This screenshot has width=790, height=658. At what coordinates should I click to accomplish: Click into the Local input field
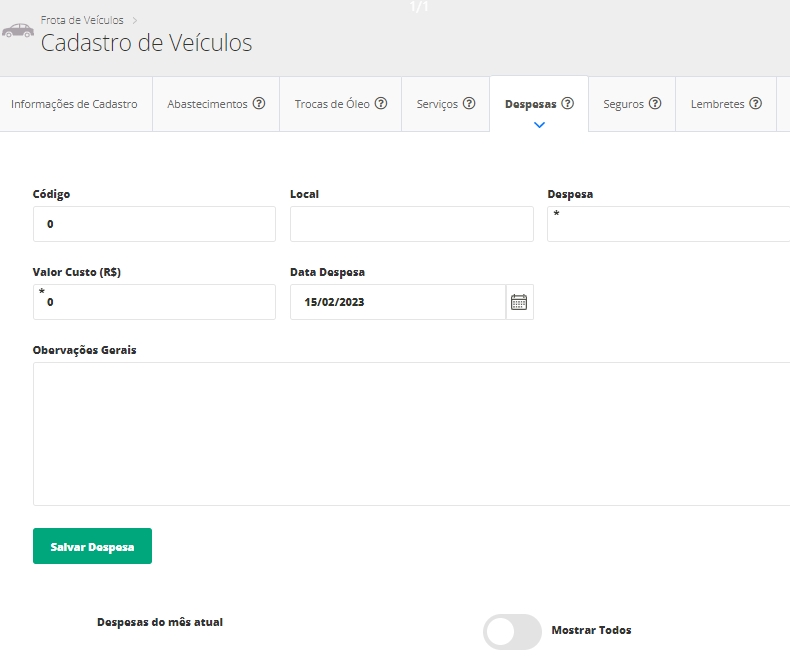(x=412, y=224)
